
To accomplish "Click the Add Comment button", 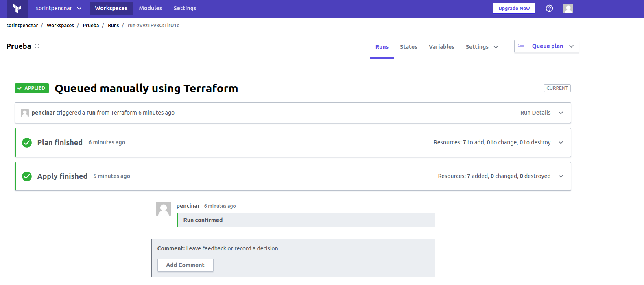I will [x=186, y=265].
